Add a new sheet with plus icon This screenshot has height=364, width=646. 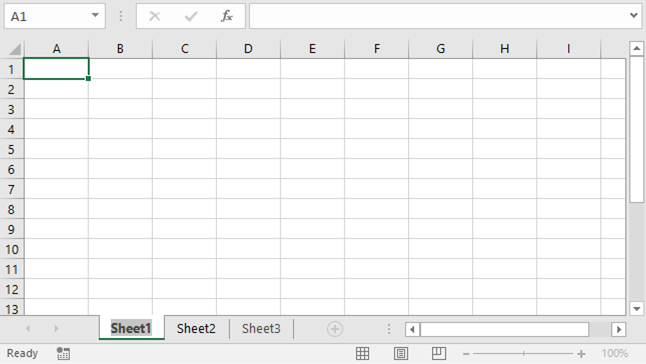(335, 329)
